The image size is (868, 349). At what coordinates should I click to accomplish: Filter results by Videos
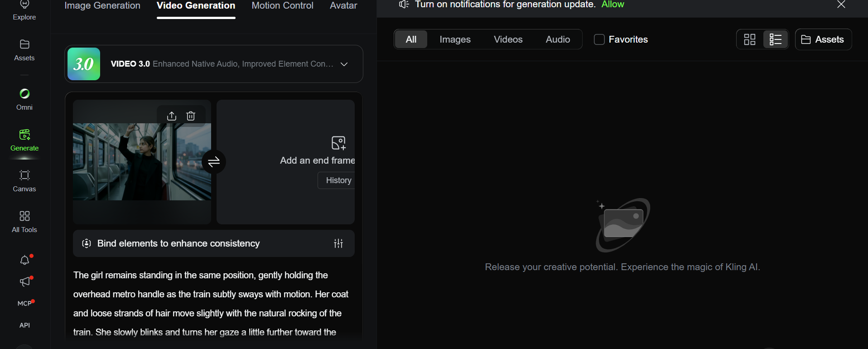pos(508,39)
